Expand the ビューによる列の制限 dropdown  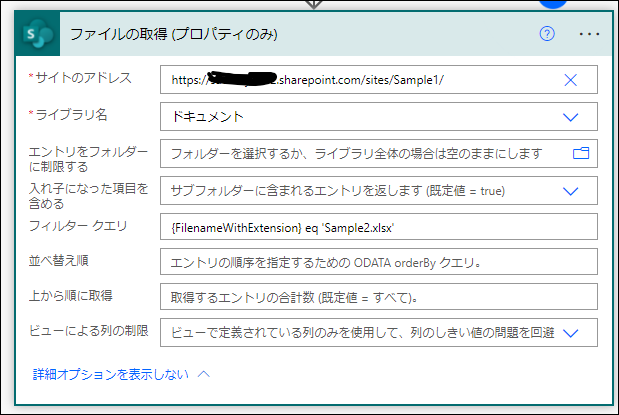click(x=570, y=333)
